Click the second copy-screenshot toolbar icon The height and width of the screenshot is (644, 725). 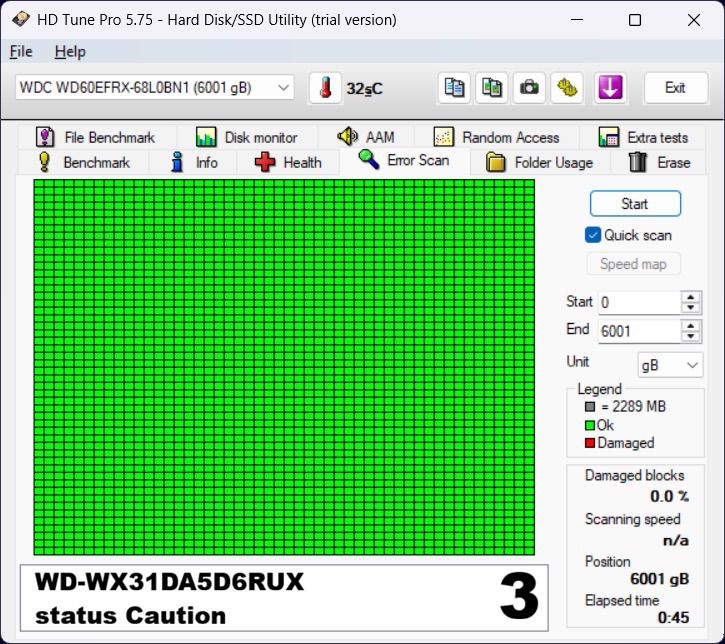coord(492,88)
